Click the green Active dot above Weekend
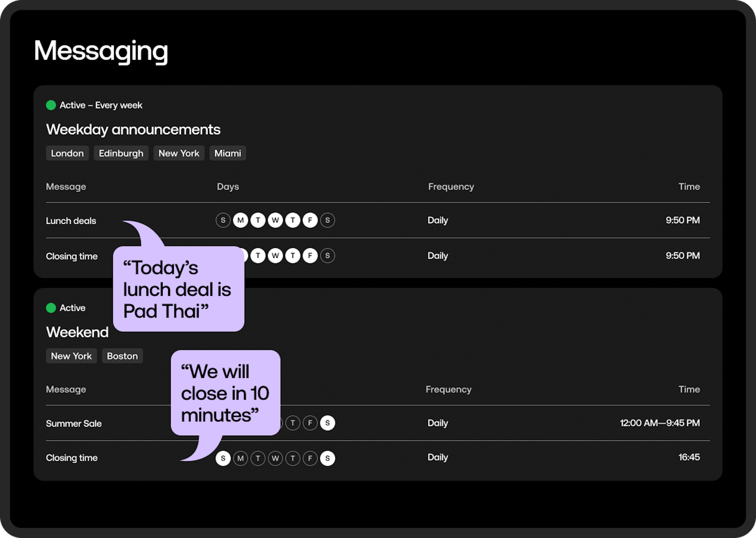The height and width of the screenshot is (538, 756). click(51, 308)
